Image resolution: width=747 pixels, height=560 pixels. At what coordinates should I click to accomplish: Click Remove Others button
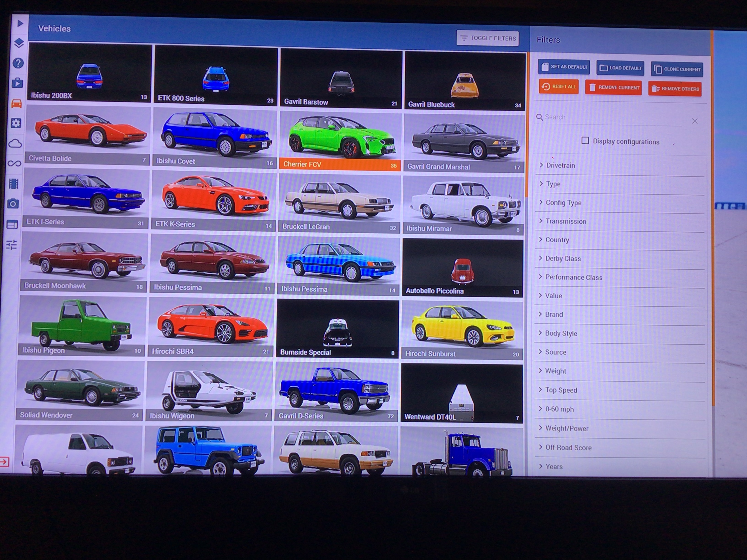(x=675, y=89)
